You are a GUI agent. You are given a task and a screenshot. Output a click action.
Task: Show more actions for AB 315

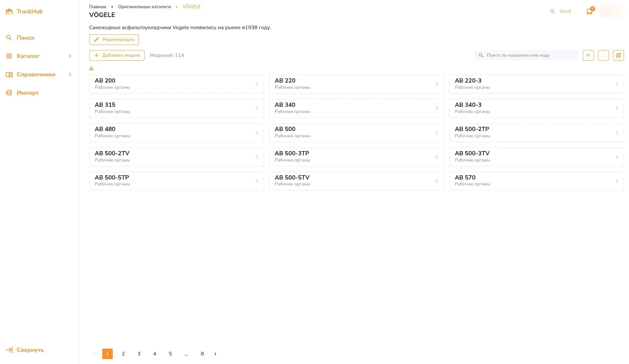[x=257, y=108]
